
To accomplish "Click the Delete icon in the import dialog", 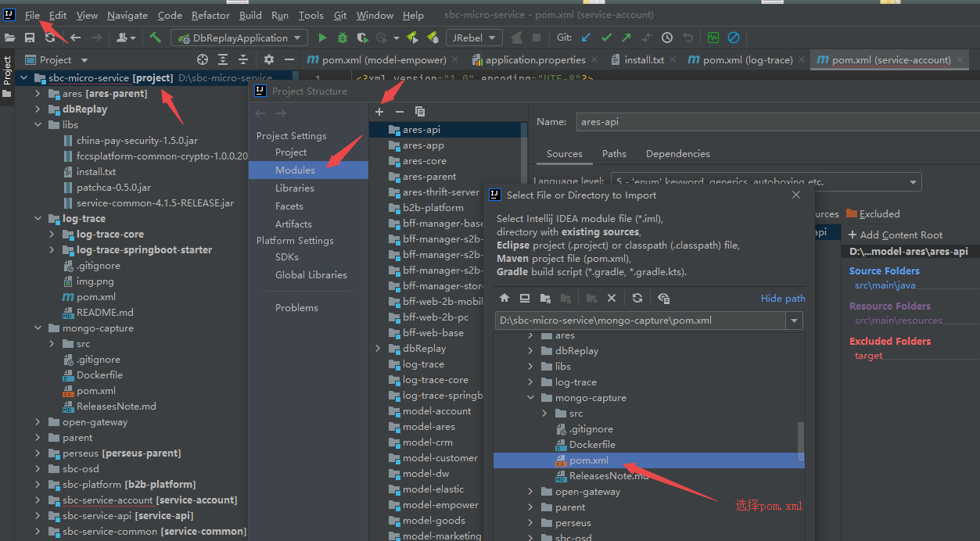I will click(x=612, y=298).
